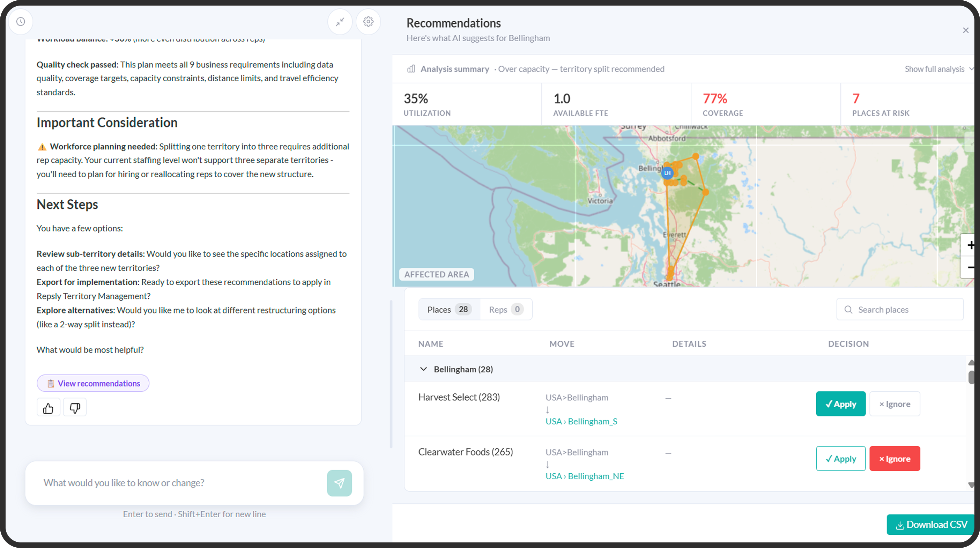
Task: Open the chat history clock icon
Action: pos(21,22)
